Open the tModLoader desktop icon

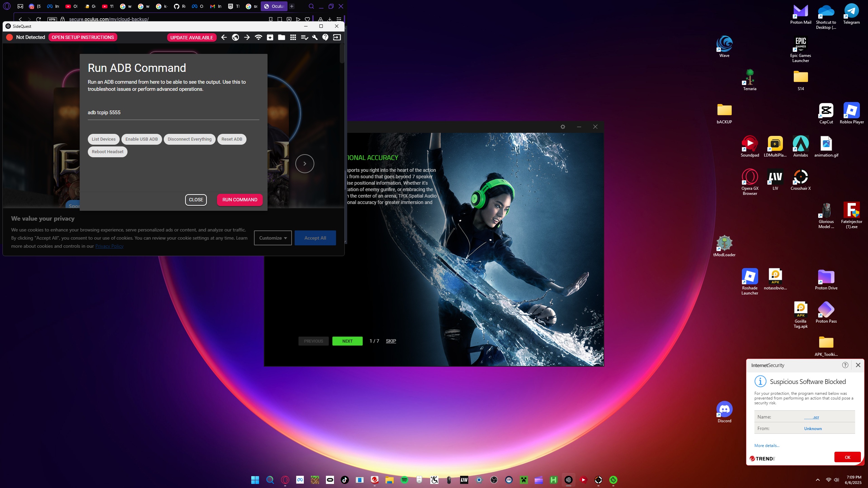pos(724,246)
